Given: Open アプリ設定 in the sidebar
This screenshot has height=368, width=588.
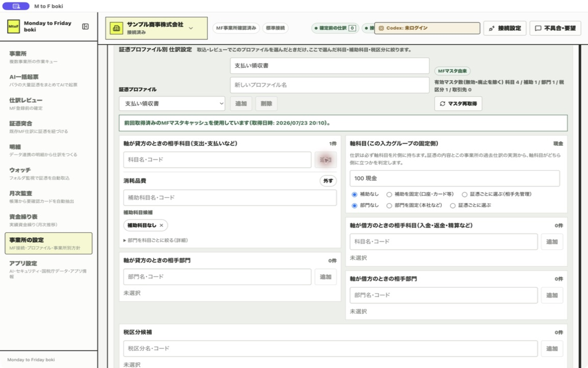Looking at the screenshot, I should click(x=49, y=269).
